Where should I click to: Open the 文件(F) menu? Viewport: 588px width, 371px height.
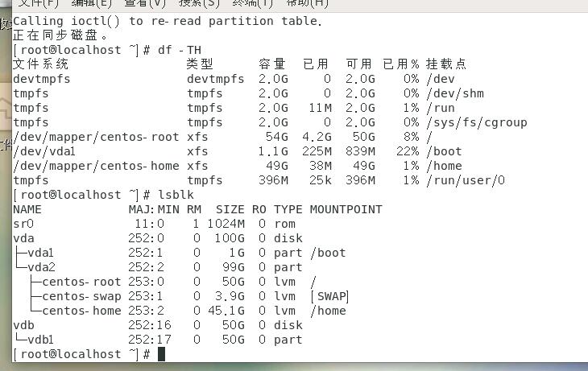point(39,3)
